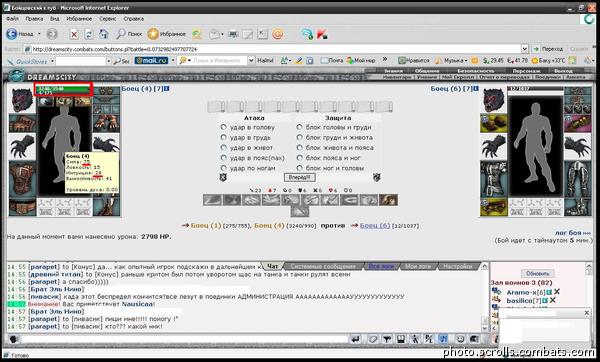Image resolution: width=600 pixels, height=362 pixels.
Task: Click the smiley face emoticons icon
Action: pyautogui.click(x=460, y=339)
